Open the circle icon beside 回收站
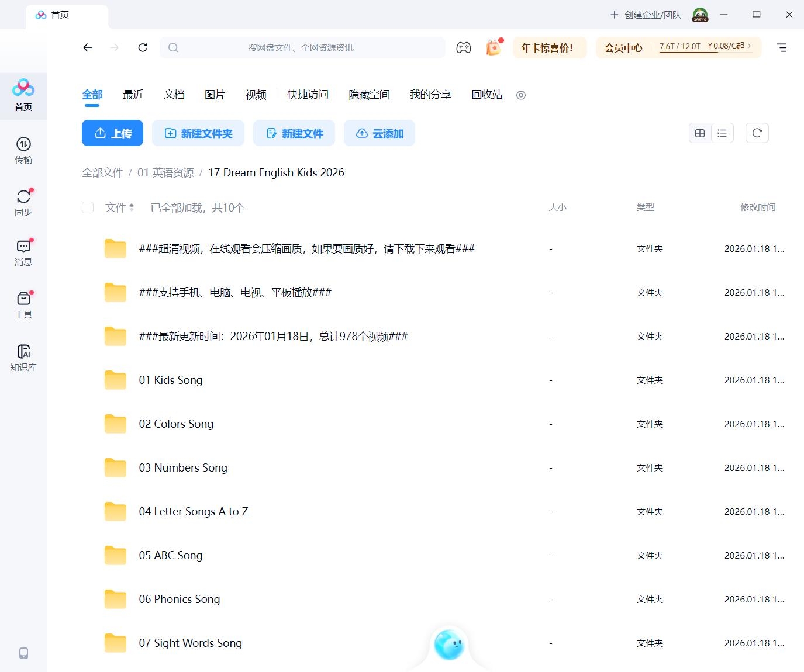This screenshot has width=804, height=672. 520,95
